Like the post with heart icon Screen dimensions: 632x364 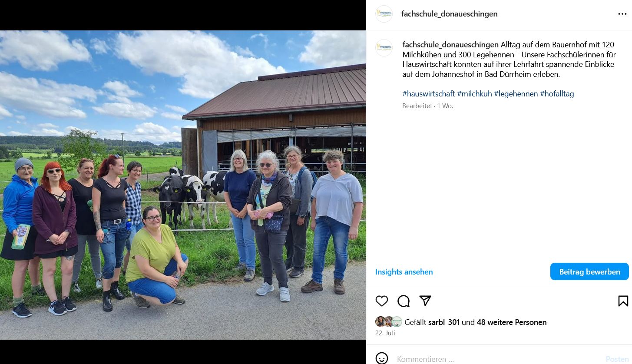382,301
